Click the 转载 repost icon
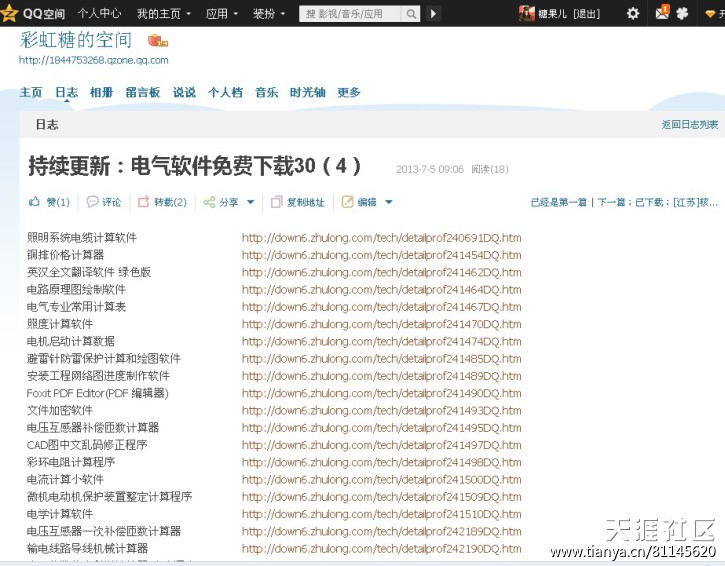This screenshot has width=725, height=566. point(144,202)
